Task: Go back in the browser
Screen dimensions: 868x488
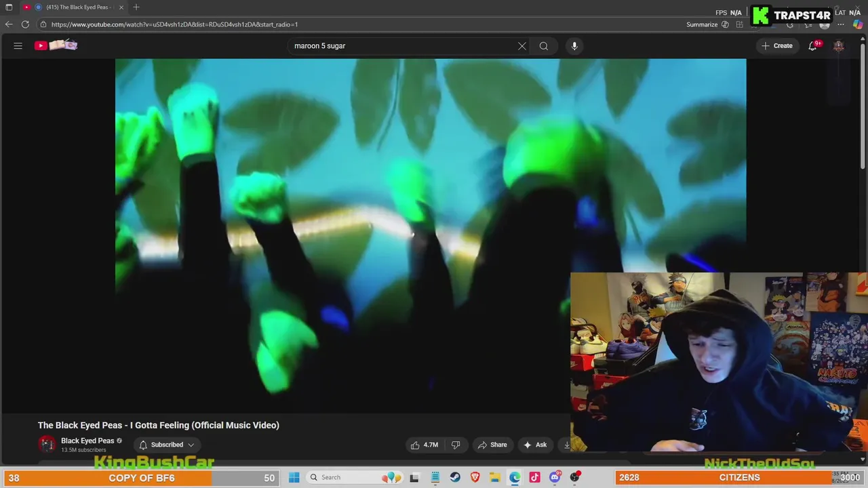Action: (x=9, y=24)
